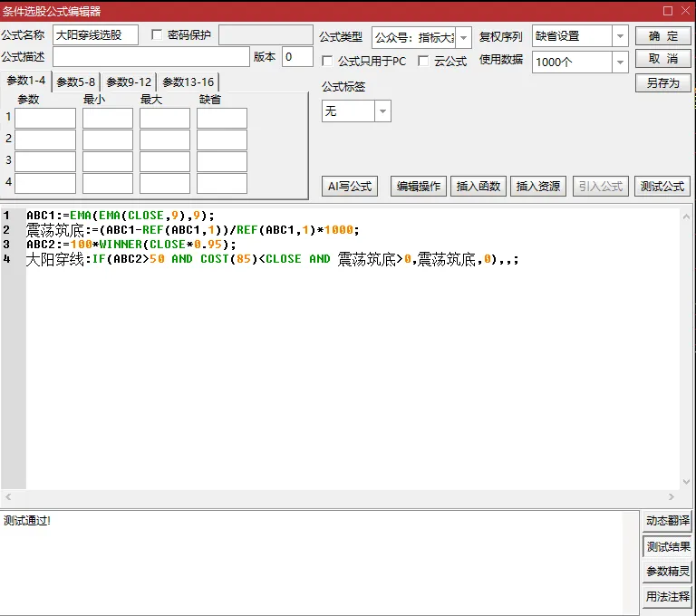The image size is (696, 616).
Task: Open the 参数精灵 panel
Action: point(667,572)
